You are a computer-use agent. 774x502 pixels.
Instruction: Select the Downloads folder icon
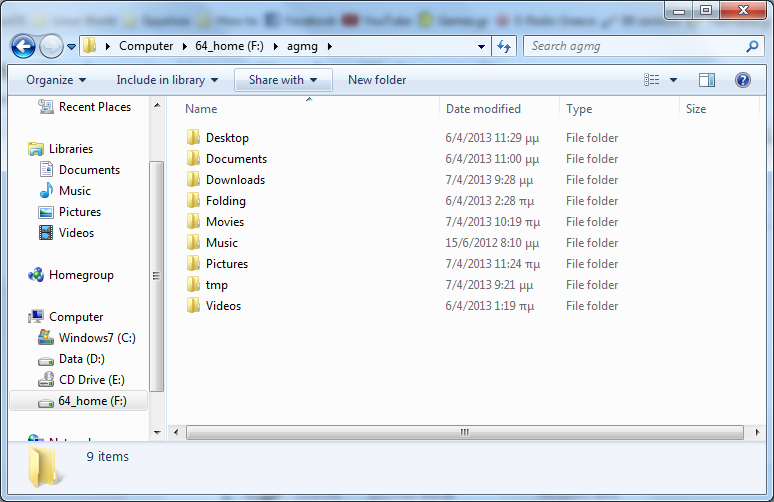click(x=194, y=180)
